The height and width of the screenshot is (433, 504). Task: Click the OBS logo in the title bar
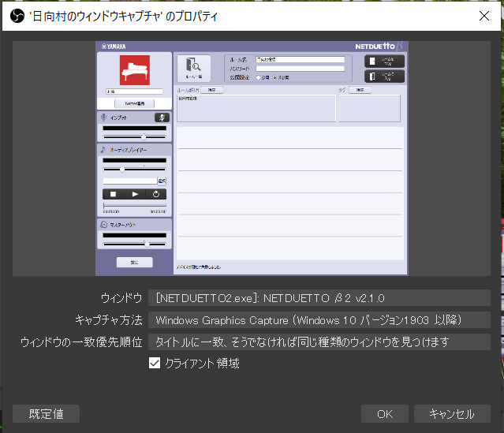click(17, 16)
